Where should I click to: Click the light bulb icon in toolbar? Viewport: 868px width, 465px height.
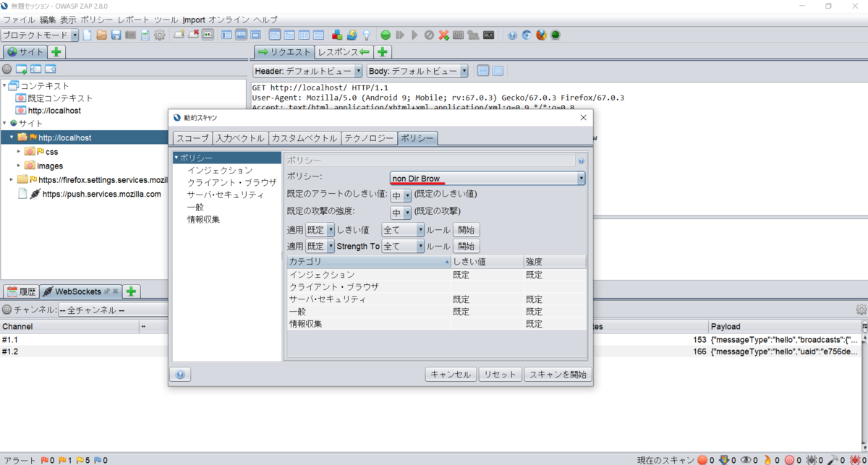366,35
